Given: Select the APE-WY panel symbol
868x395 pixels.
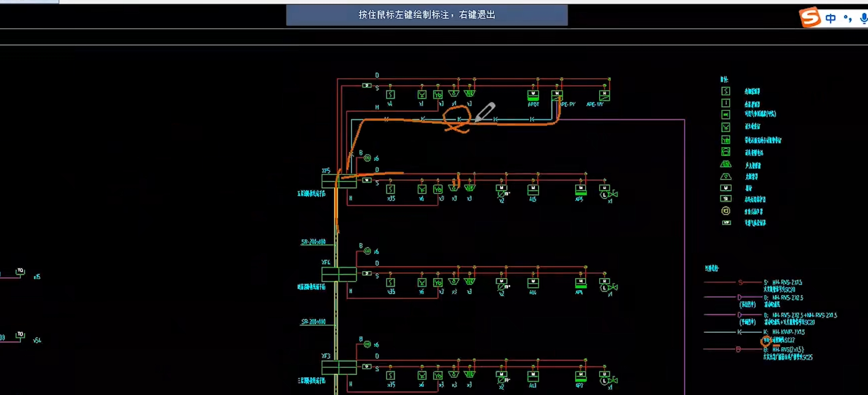Looking at the screenshot, I should (x=604, y=95).
